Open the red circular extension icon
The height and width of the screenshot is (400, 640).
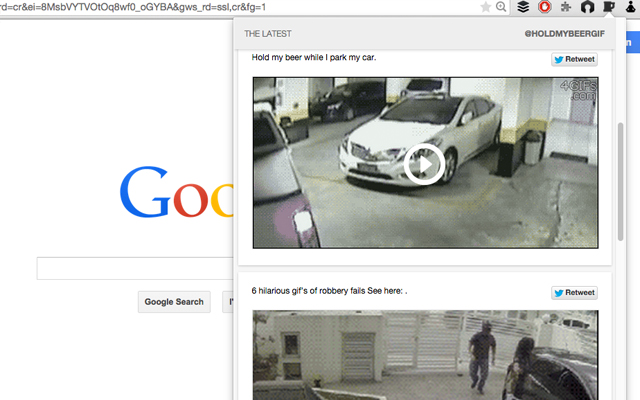[x=544, y=7]
